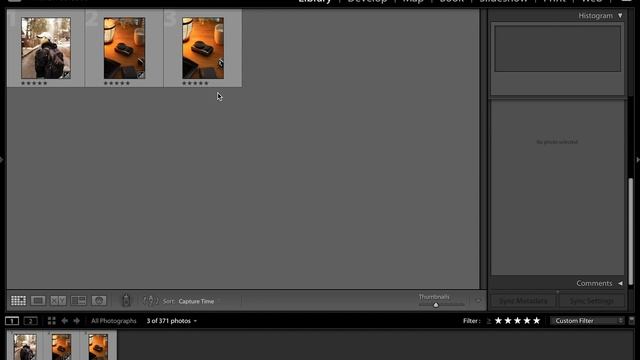Select the grid photo of person with backpack

pos(46,48)
